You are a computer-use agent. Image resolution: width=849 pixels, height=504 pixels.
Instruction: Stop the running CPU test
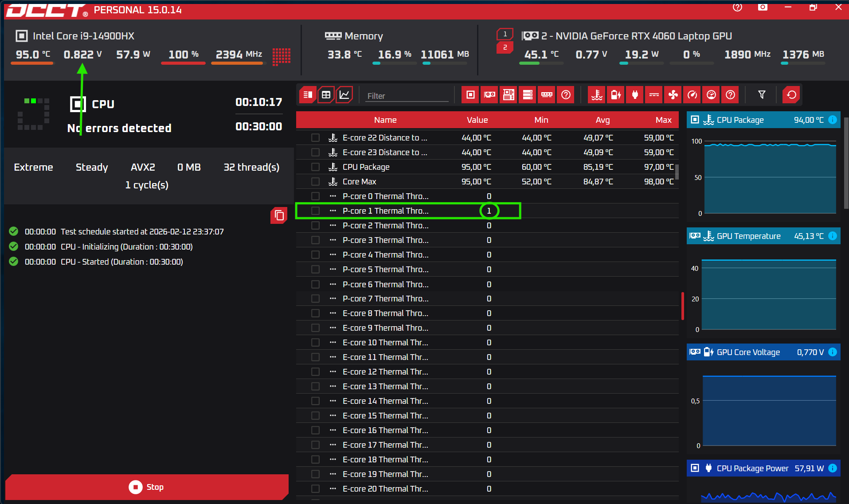pos(147,487)
